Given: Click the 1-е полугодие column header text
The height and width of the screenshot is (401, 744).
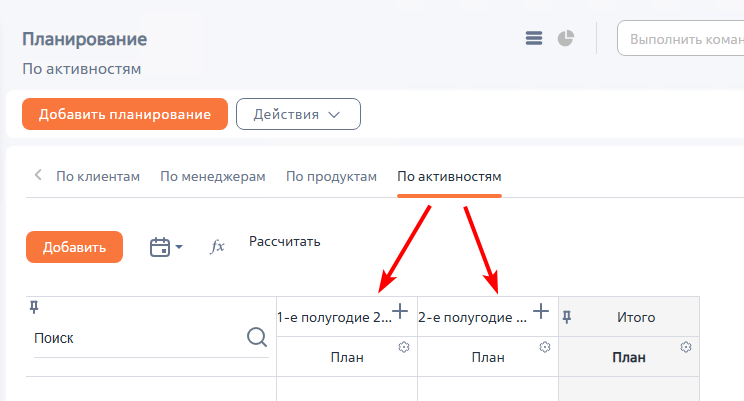Looking at the screenshot, I should point(335,317).
